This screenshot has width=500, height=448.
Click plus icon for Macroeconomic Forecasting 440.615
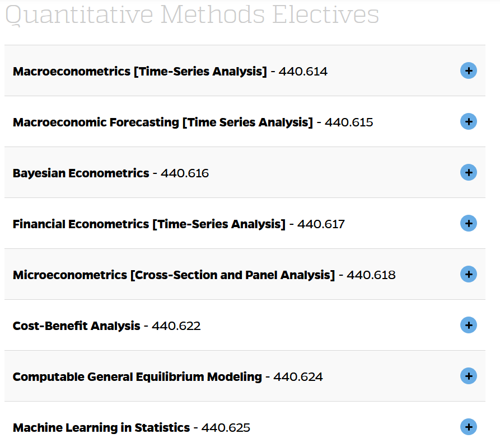(x=469, y=121)
